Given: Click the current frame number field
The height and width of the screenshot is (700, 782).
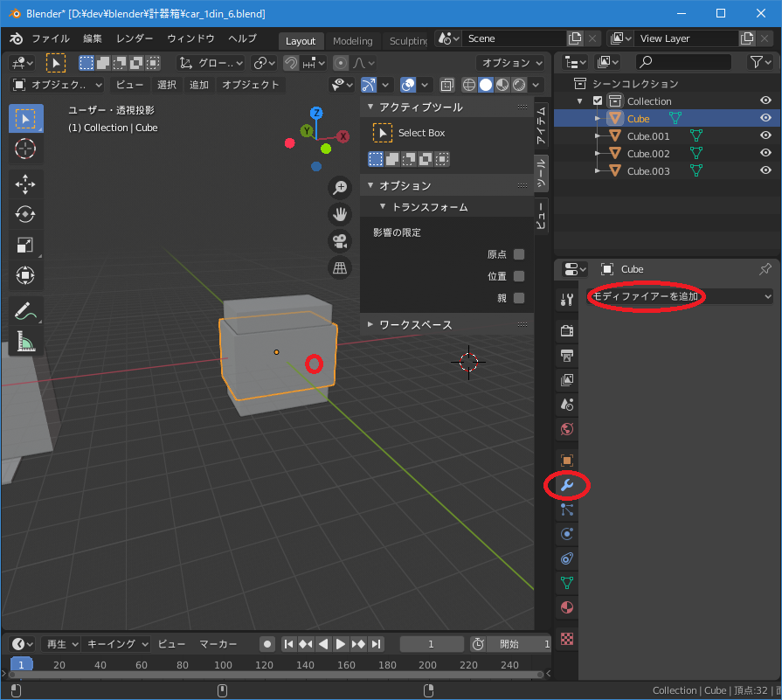Looking at the screenshot, I should (431, 644).
